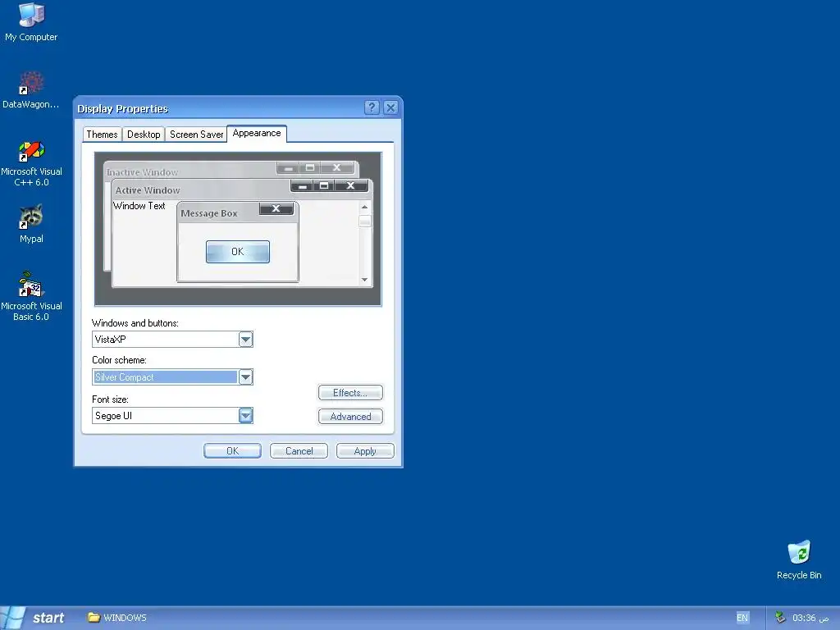The width and height of the screenshot is (840, 630).
Task: Click the network tray icon
Action: [780, 618]
